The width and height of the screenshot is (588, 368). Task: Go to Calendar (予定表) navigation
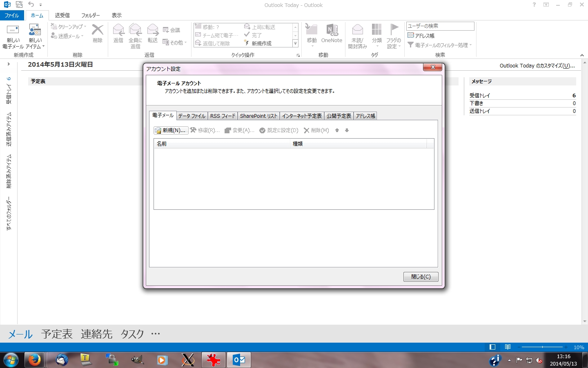57,334
